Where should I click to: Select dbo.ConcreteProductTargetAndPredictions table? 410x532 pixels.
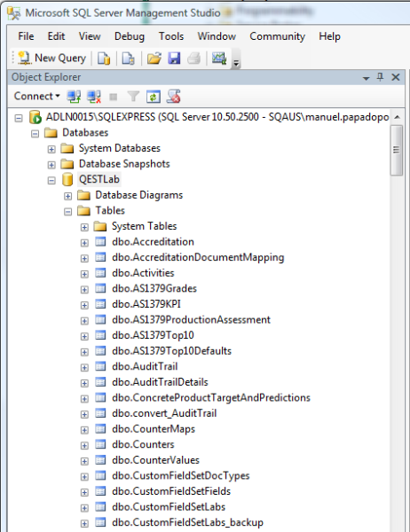211,398
